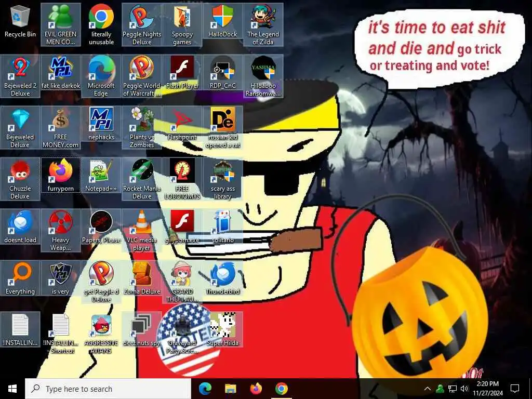Image resolution: width=532 pixels, height=399 pixels.
Task: Select the FREE LOBOTOMYS shortcut
Action: (x=182, y=179)
